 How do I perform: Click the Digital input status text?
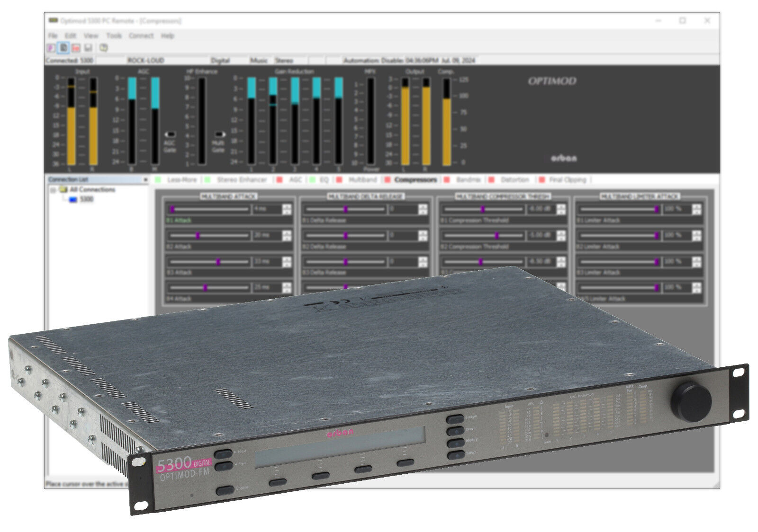220,61
